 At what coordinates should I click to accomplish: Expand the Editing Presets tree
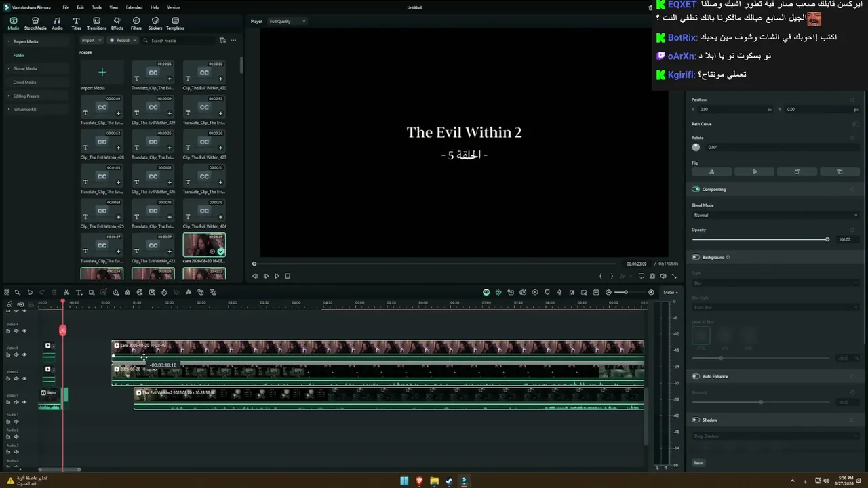coord(9,96)
